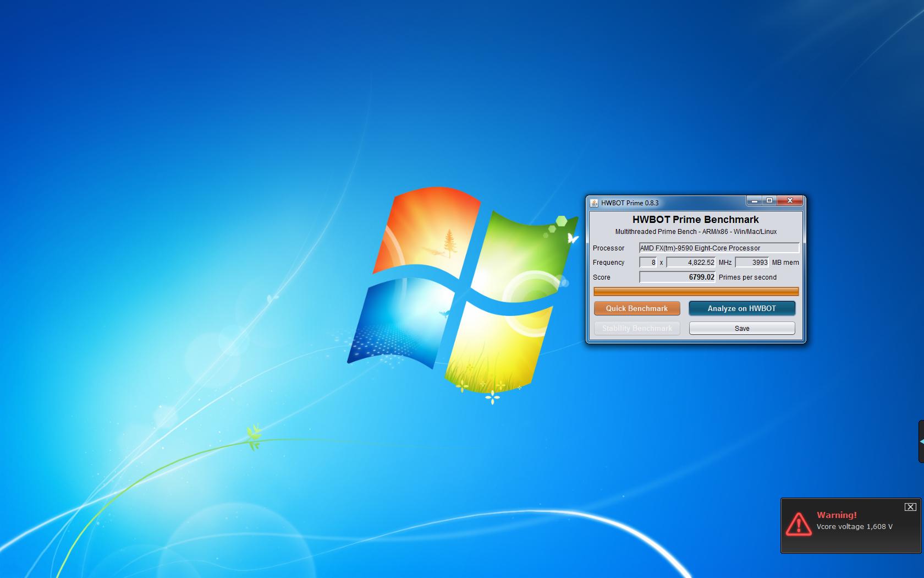Image resolution: width=924 pixels, height=578 pixels.
Task: Maximize the HWBOT Prime window
Action: 769,201
